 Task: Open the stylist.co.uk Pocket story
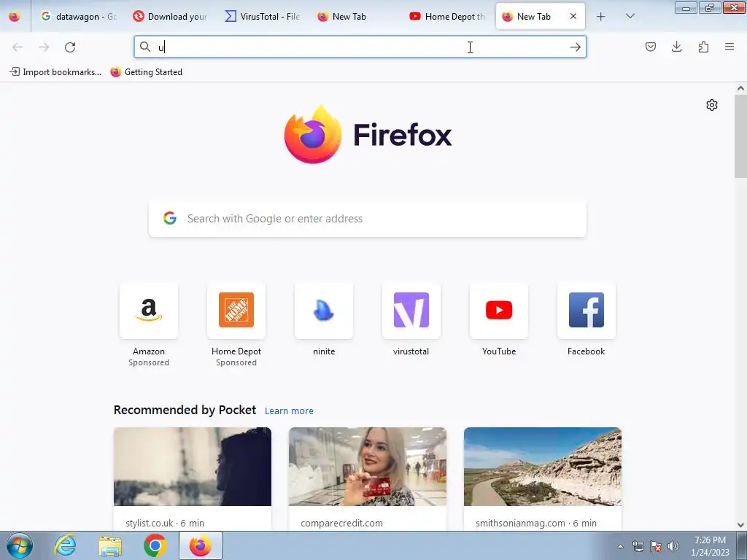click(x=193, y=478)
